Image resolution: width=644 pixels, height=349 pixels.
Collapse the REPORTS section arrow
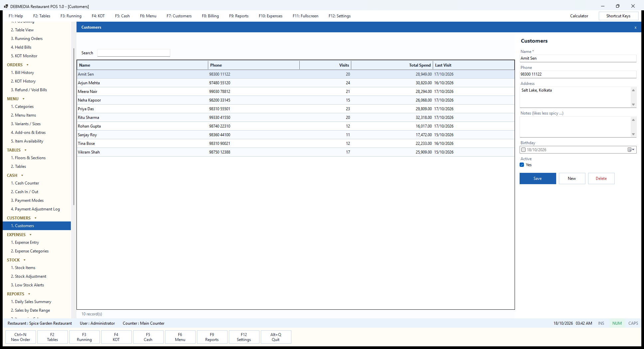pyautogui.click(x=29, y=294)
